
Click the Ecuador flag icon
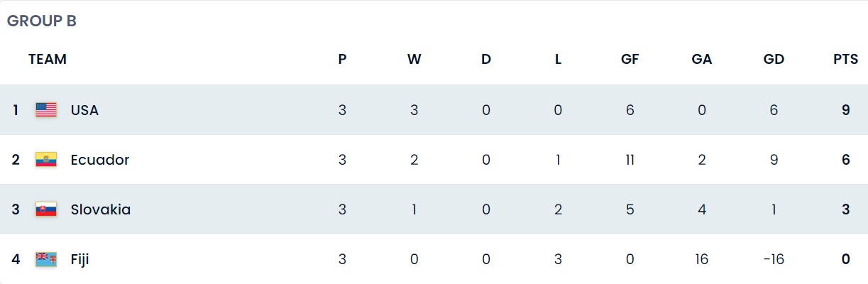46,160
